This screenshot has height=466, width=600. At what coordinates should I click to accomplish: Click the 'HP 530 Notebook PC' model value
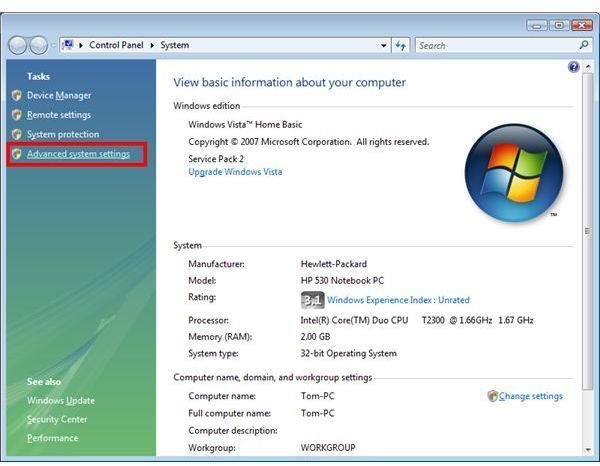click(342, 280)
